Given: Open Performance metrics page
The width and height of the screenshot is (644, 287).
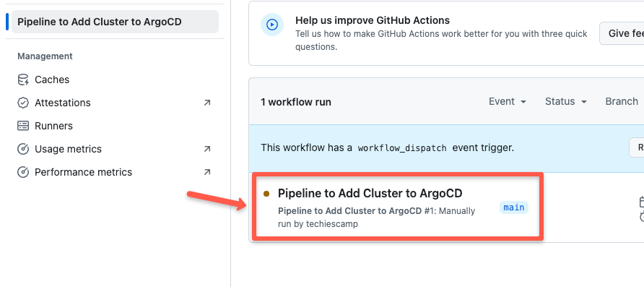Looking at the screenshot, I should pyautogui.click(x=83, y=172).
